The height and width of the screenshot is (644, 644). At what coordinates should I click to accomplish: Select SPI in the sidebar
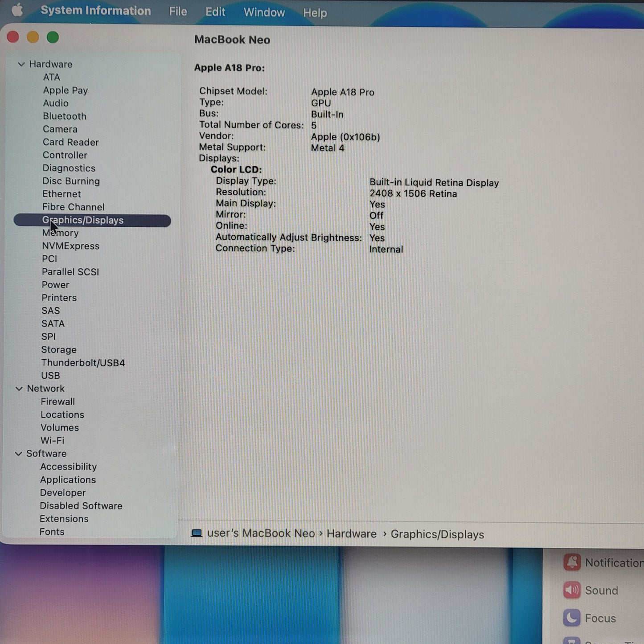pos(49,336)
